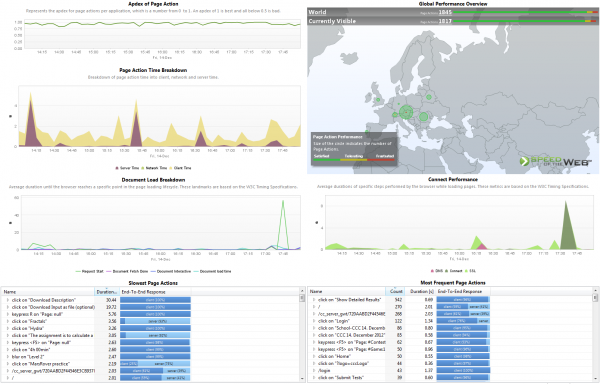Image resolution: width=600 pixels, height=384 pixels.
Task: Select the green bubble over the United Kingdom
Action: 378,100
